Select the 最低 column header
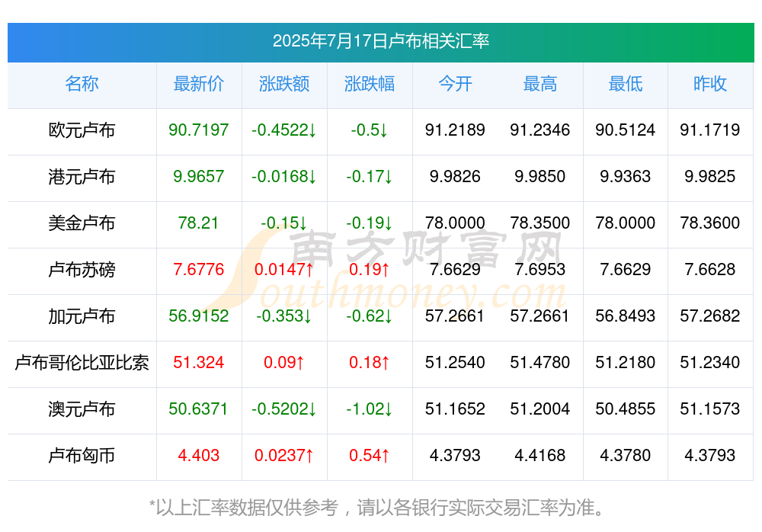This screenshot has width=762, height=532. 626,84
